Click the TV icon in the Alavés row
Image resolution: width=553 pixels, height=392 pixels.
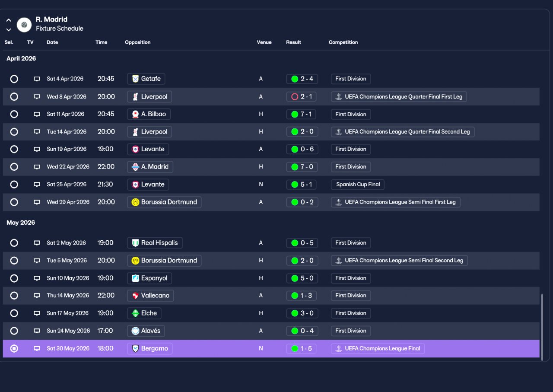[x=37, y=331]
